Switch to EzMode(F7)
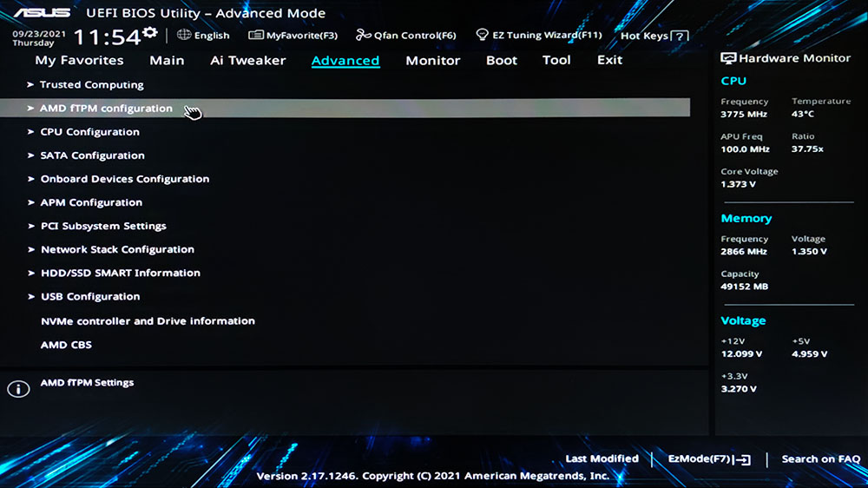The width and height of the screenshot is (868, 488). tap(708, 459)
